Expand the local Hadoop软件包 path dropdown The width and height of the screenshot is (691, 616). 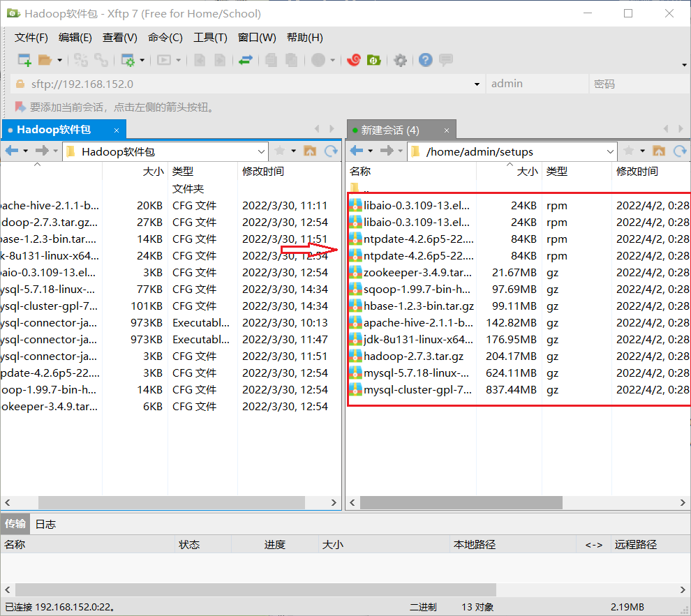(261, 151)
